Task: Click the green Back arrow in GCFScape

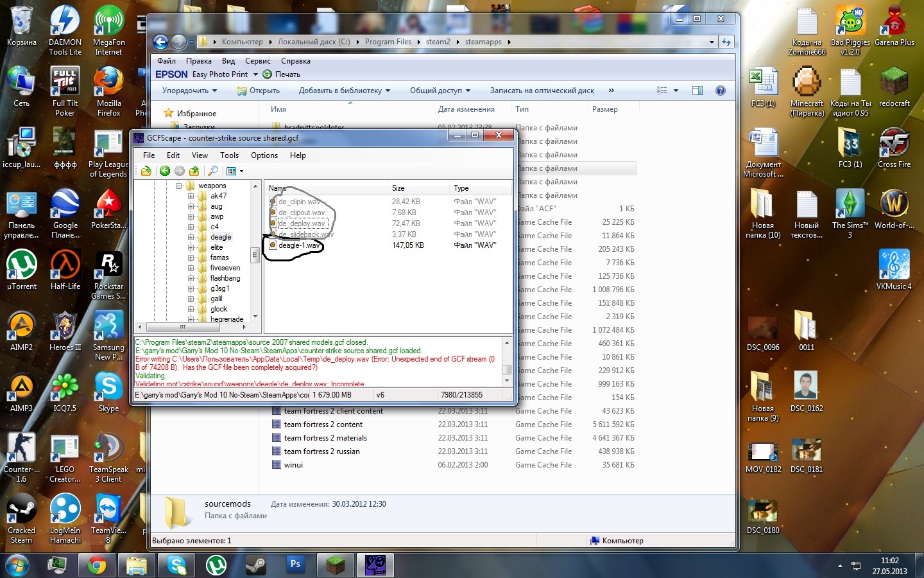Action: point(165,171)
